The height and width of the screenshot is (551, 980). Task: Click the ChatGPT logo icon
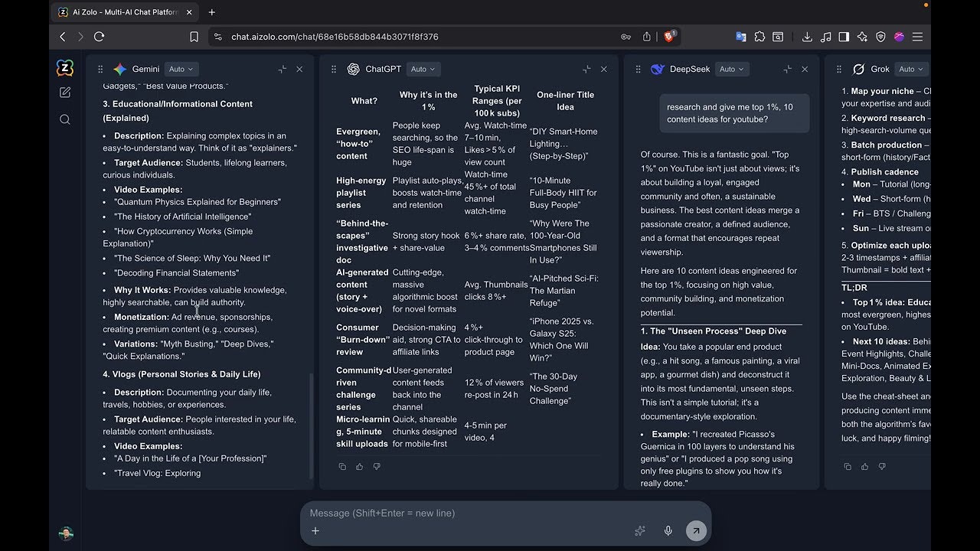point(354,69)
